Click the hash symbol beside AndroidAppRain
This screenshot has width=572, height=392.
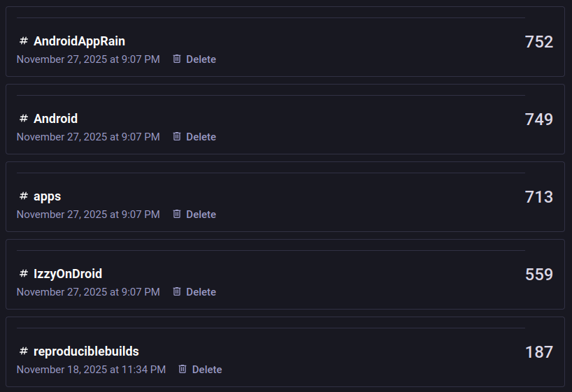coord(24,41)
